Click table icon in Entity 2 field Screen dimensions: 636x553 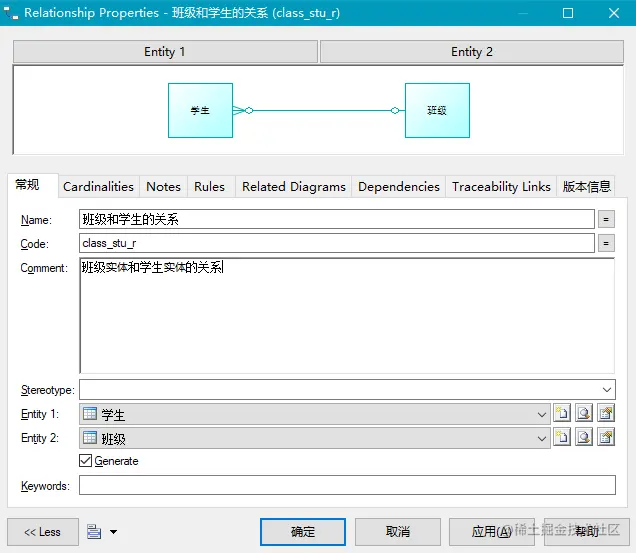(x=90, y=437)
